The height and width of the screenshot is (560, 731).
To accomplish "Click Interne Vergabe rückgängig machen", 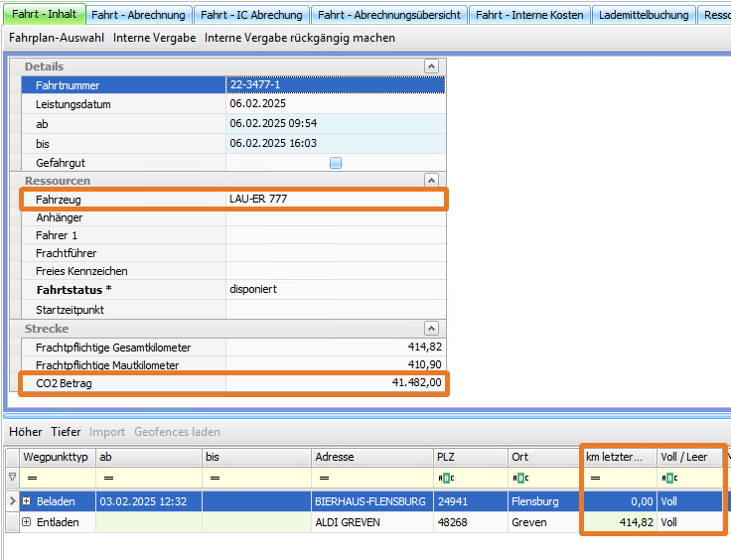I will click(299, 38).
